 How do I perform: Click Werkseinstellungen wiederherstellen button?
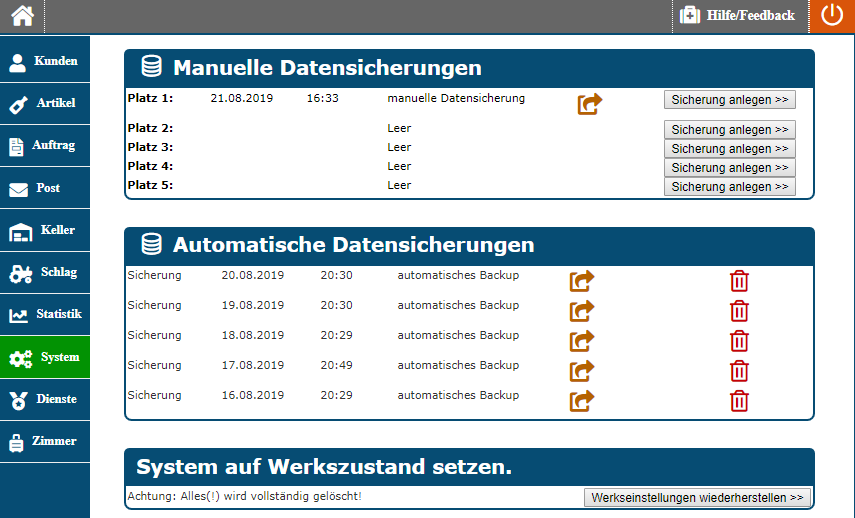697,497
